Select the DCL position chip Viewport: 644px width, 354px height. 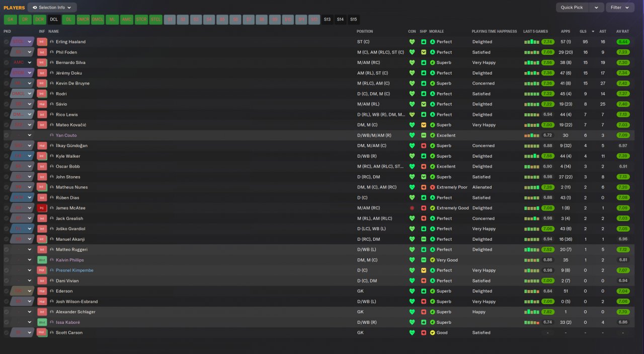[x=54, y=20]
